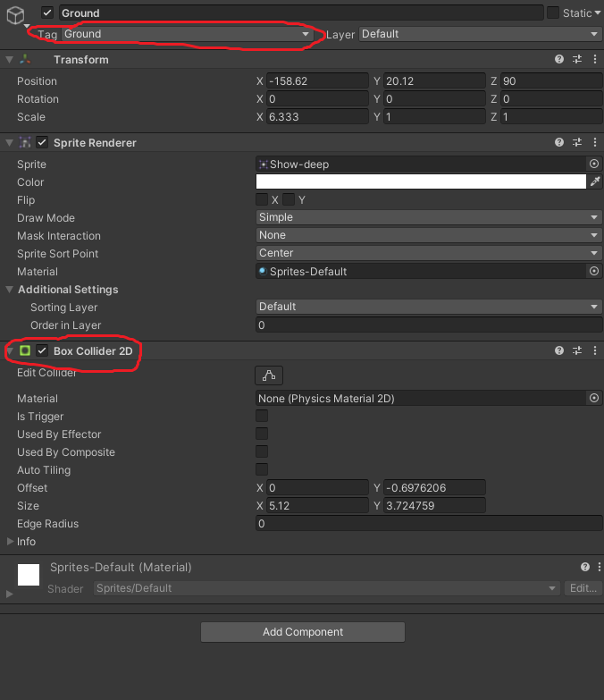The image size is (604, 700).
Task: Open the Mask Interaction dropdown
Action: (x=429, y=235)
